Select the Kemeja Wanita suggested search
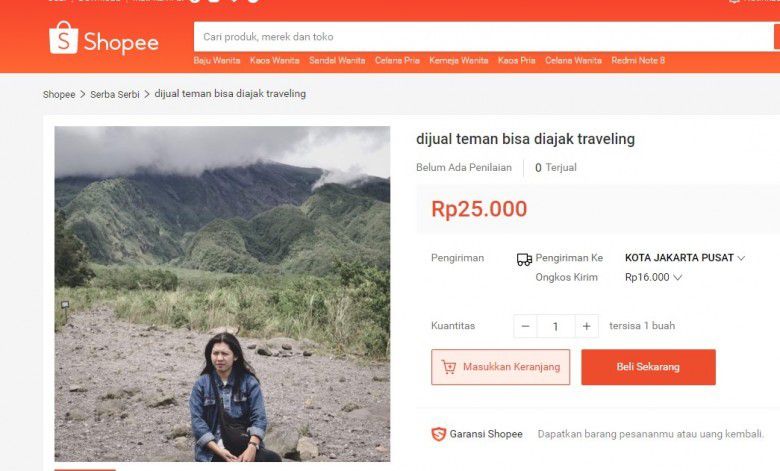The width and height of the screenshot is (780, 471). 459,61
